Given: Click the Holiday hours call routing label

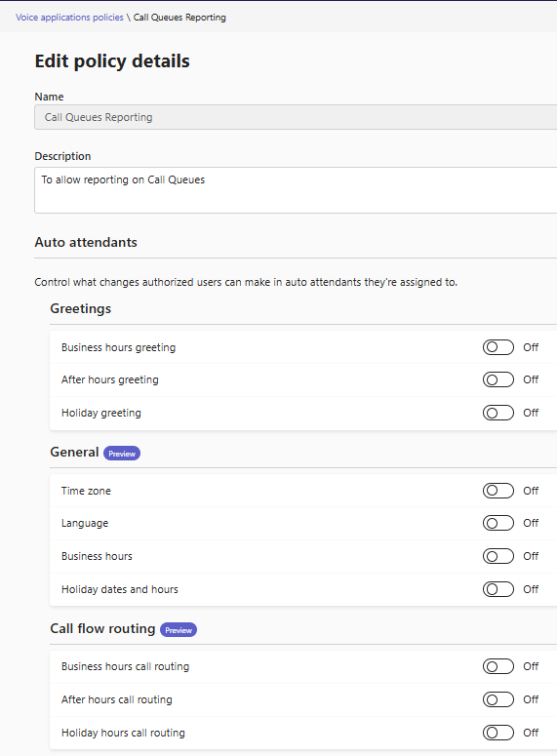Looking at the screenshot, I should click(x=123, y=733).
